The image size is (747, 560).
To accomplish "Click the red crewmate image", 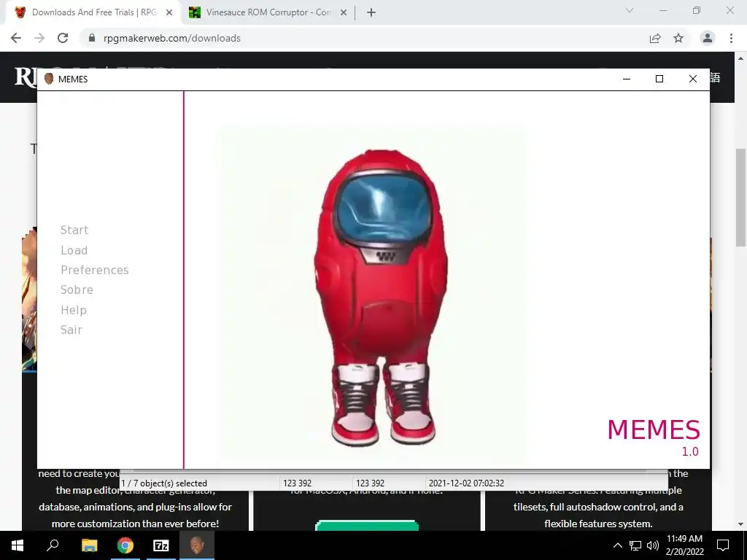I will click(379, 297).
